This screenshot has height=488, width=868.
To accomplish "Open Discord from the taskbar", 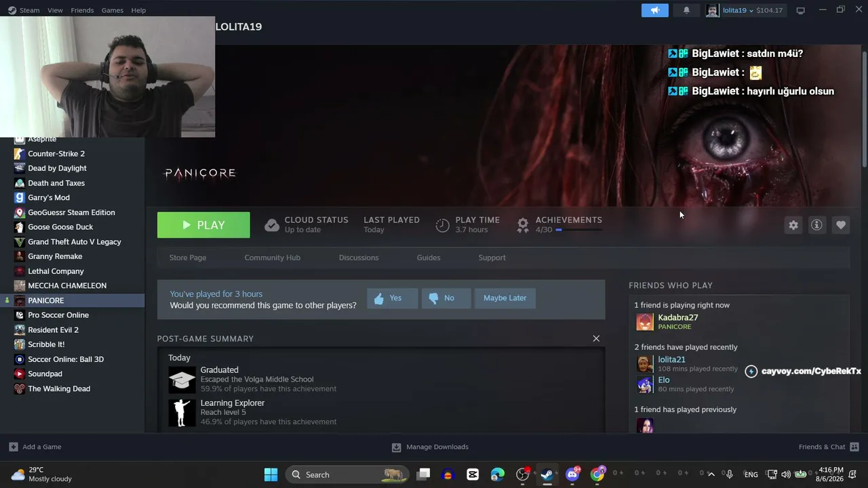I will (x=572, y=474).
